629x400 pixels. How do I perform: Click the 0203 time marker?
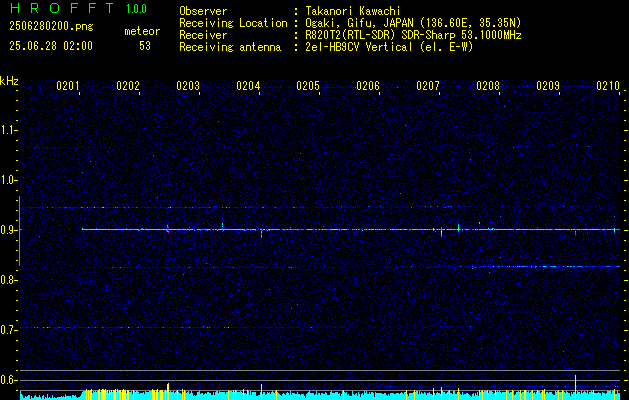[188, 86]
